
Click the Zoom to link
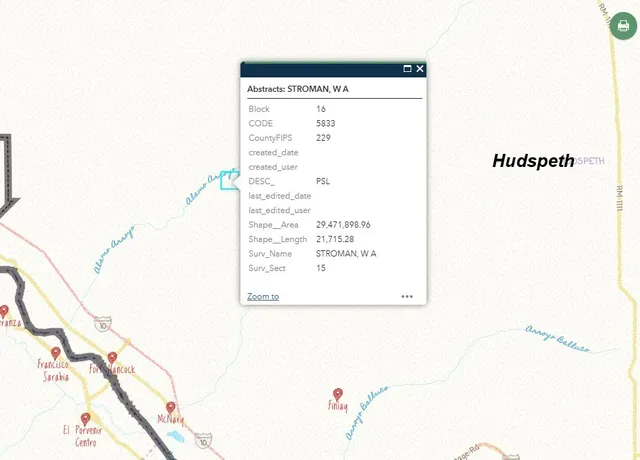(263, 296)
